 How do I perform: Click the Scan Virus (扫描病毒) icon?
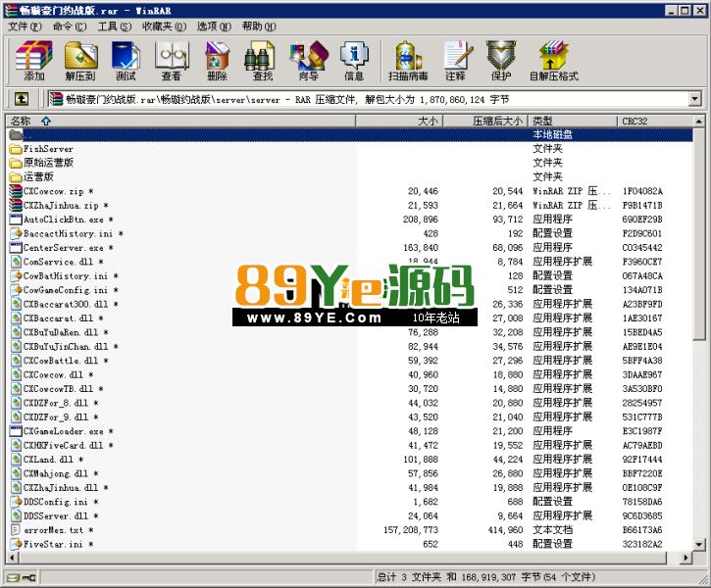pyautogui.click(x=408, y=55)
